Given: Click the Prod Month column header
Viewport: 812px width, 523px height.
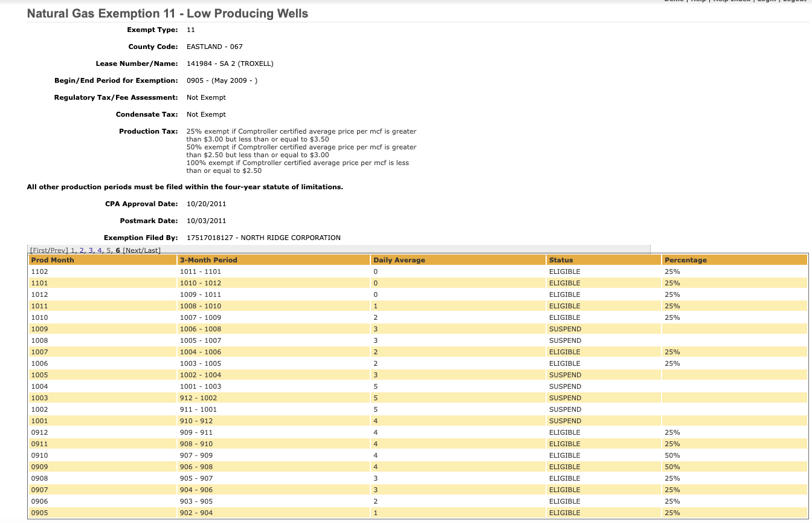Looking at the screenshot, I should 53,260.
